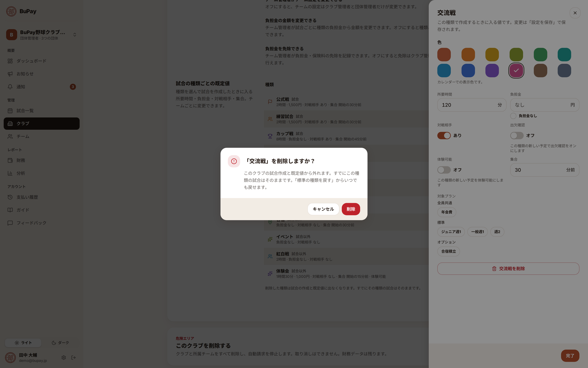Pick the selected pink color swatch
Image resolution: width=588 pixels, height=368 pixels.
(516, 71)
